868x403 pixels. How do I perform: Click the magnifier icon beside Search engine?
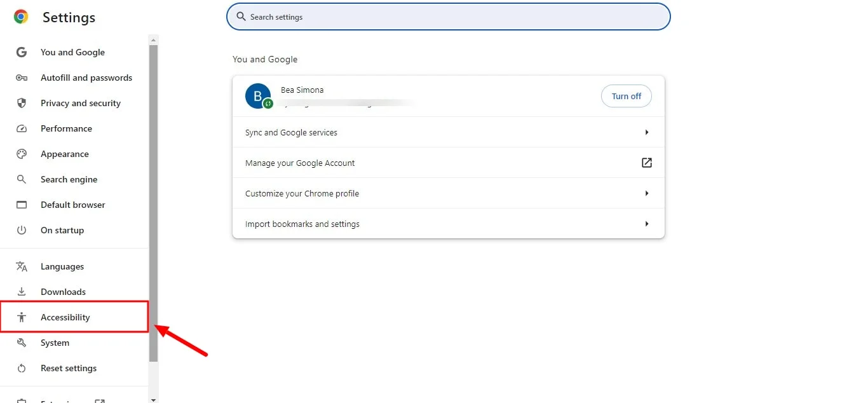[x=22, y=179]
